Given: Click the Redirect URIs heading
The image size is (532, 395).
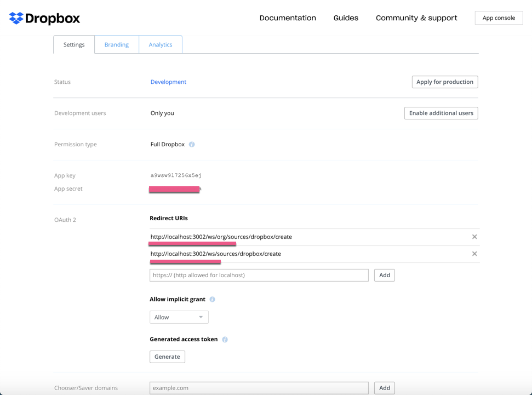Looking at the screenshot, I should 169,218.
